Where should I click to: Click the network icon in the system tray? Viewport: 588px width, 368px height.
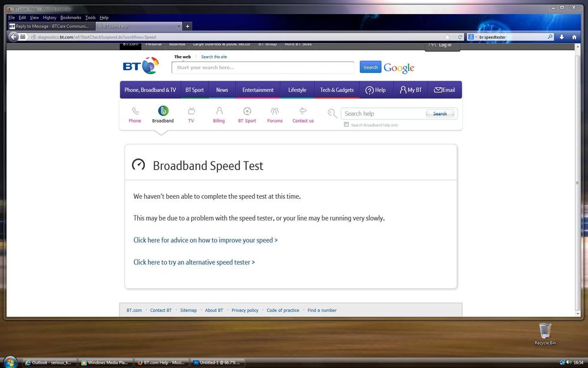pos(562,362)
